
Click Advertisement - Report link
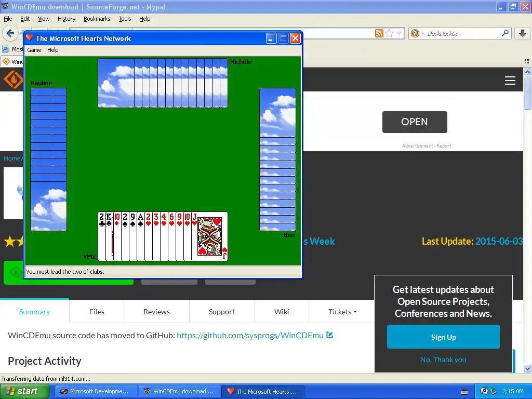[x=427, y=145]
